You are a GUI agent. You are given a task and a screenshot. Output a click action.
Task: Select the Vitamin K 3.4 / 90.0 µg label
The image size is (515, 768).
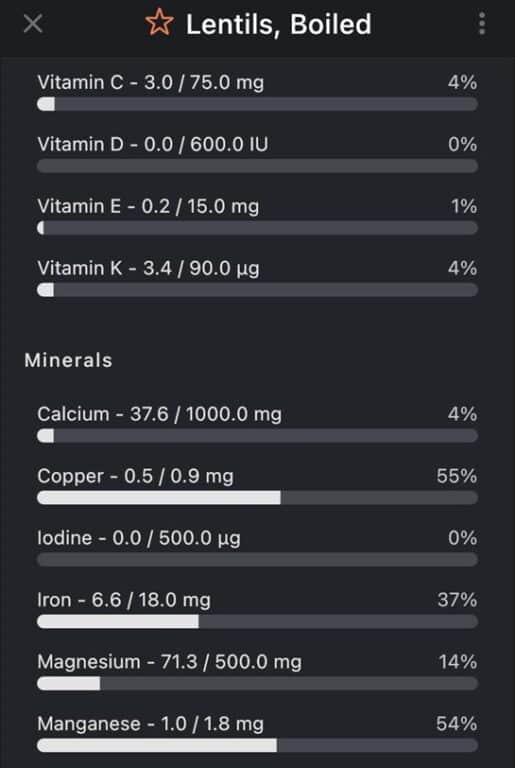click(x=148, y=268)
